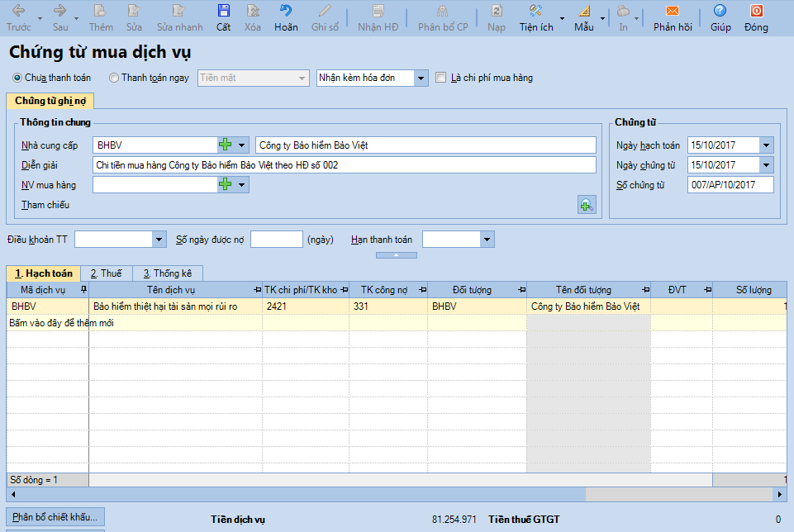Click horizontal scrollbar right arrow
The width and height of the screenshot is (794, 532).
point(780,494)
